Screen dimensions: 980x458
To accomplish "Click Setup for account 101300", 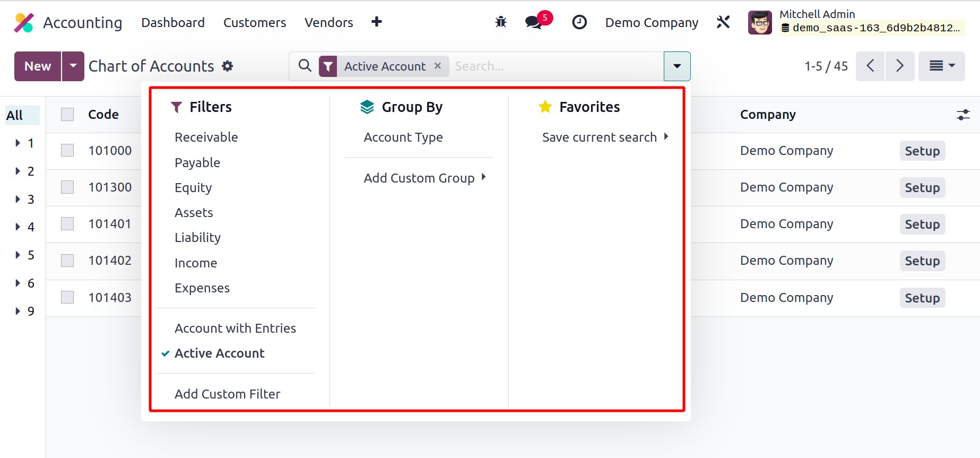I will pyautogui.click(x=922, y=188).
